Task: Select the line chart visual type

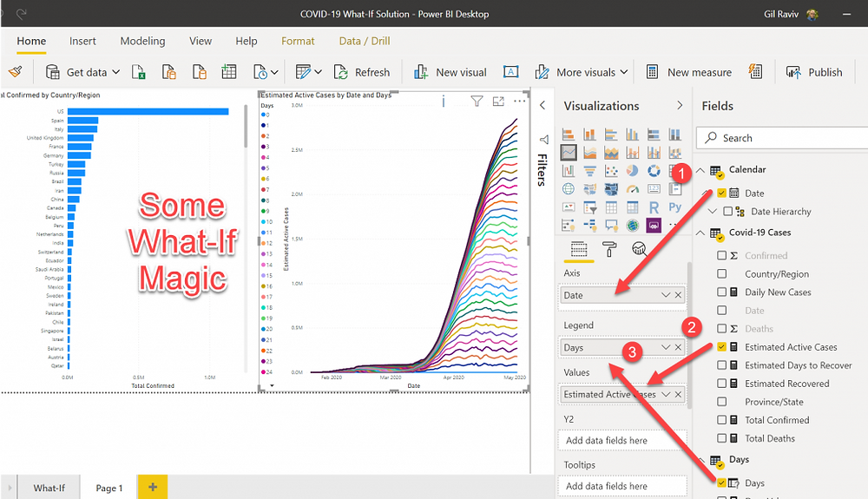Action: (569, 152)
